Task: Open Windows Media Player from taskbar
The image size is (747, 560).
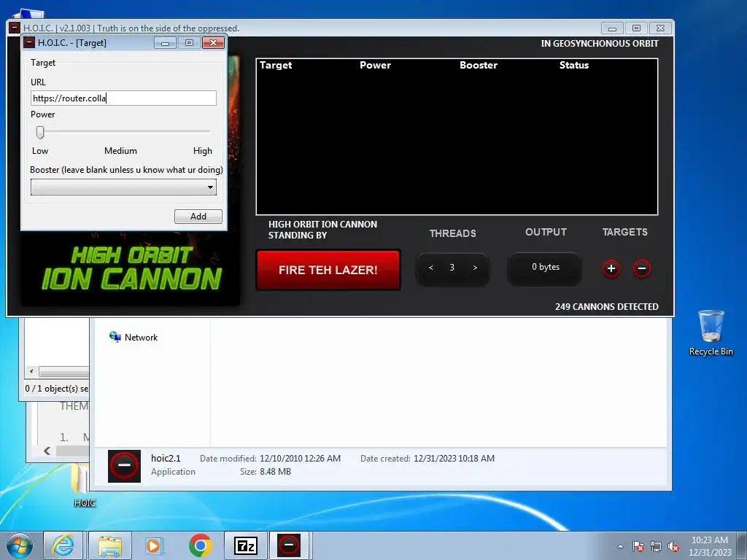Action: (x=154, y=545)
